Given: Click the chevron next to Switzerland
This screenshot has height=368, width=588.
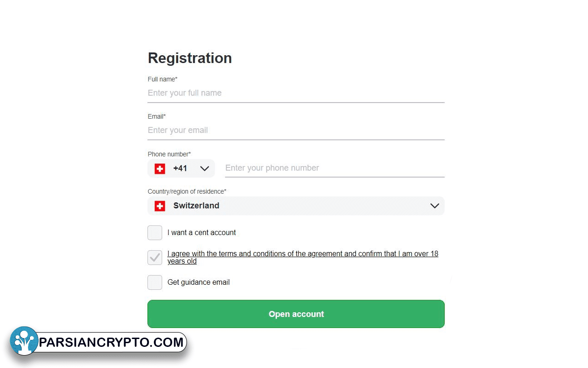Looking at the screenshot, I should 434,206.
